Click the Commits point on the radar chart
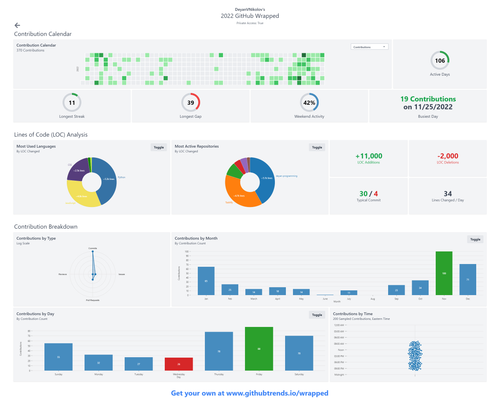This screenshot has height=403, width=500. [93, 251]
